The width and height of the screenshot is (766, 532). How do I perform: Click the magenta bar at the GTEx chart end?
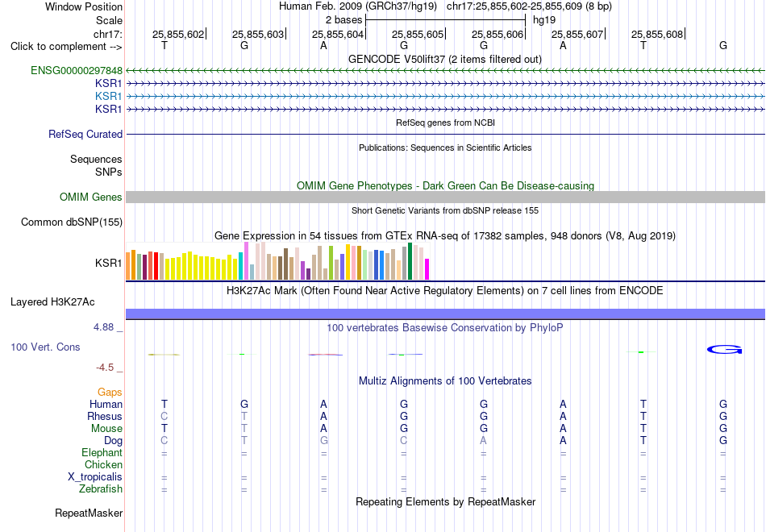tap(427, 269)
